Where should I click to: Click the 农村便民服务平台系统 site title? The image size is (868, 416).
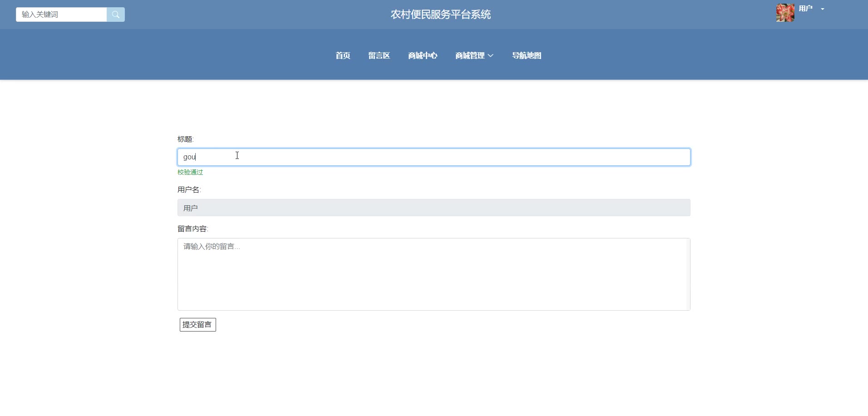[x=441, y=15]
